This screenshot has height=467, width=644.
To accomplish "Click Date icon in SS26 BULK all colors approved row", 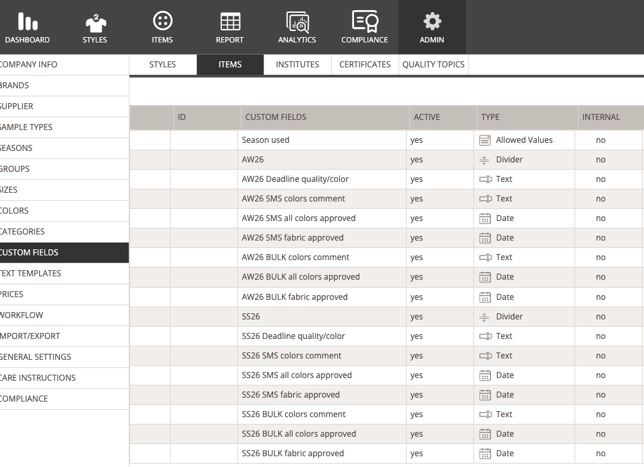I will pos(485,434).
